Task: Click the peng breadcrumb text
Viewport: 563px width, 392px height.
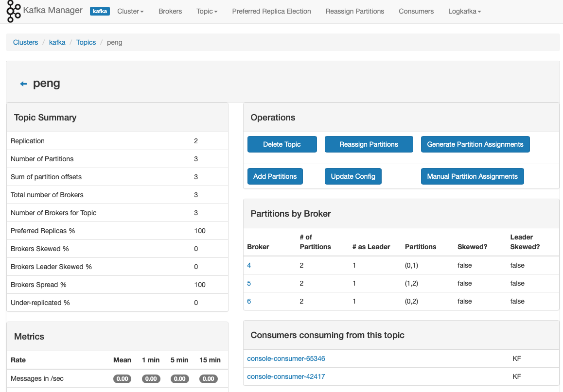Action: tap(115, 42)
